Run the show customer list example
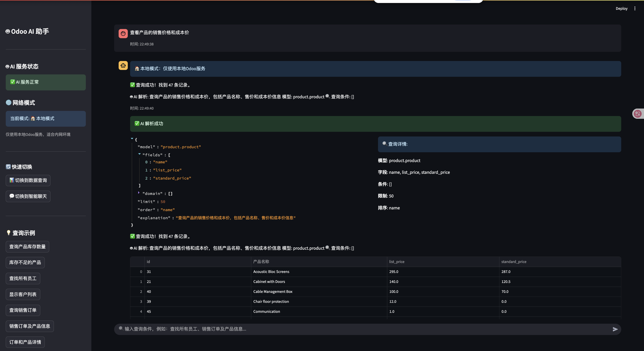 pyautogui.click(x=23, y=294)
